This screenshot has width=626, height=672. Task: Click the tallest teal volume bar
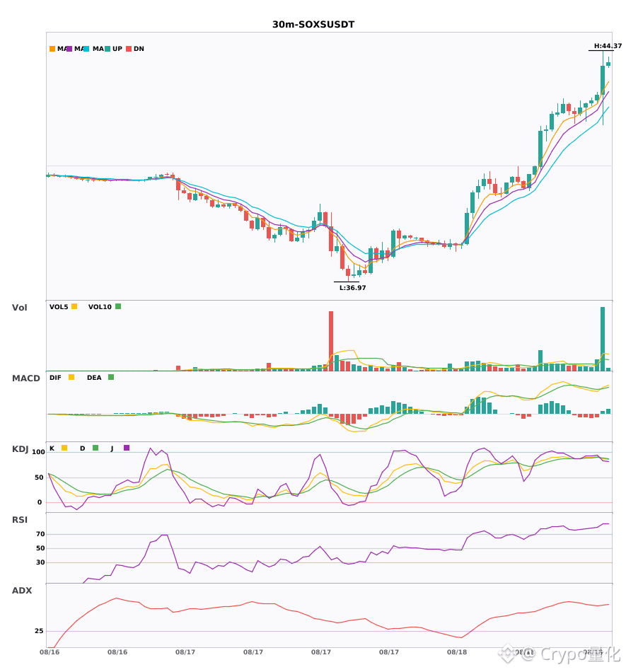603,339
